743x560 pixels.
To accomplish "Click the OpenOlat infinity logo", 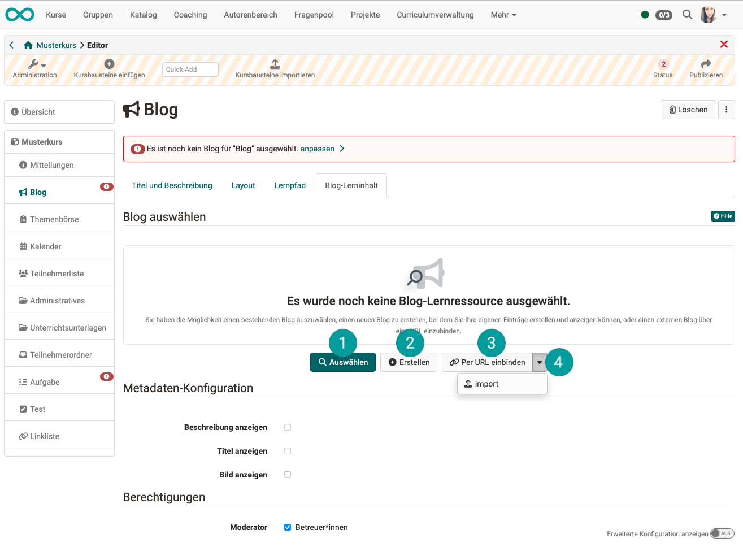I will click(20, 14).
